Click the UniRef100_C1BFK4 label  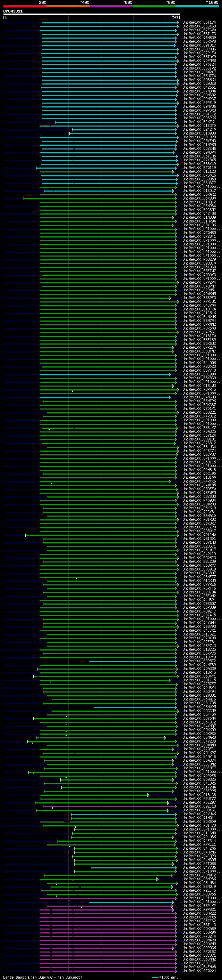pyautogui.click(x=199, y=309)
